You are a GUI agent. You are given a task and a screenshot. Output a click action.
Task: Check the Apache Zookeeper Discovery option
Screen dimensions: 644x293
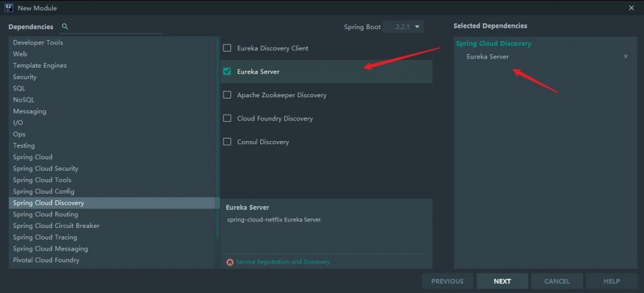(227, 95)
